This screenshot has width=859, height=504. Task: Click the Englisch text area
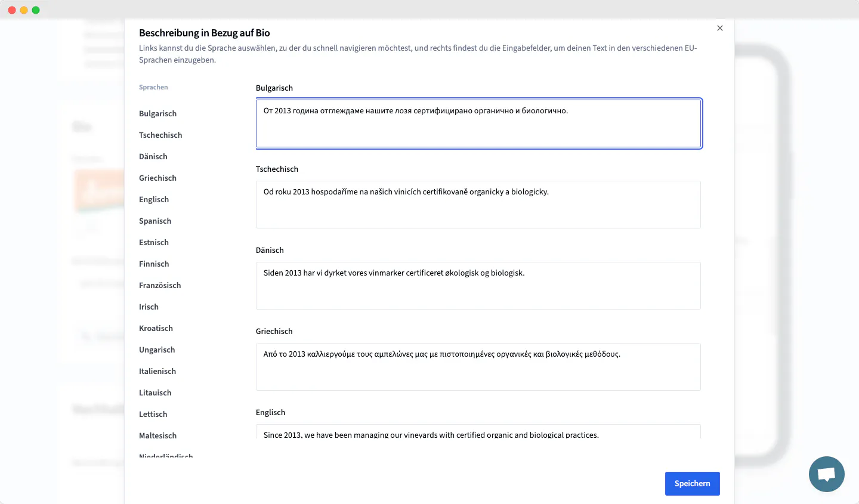478,432
